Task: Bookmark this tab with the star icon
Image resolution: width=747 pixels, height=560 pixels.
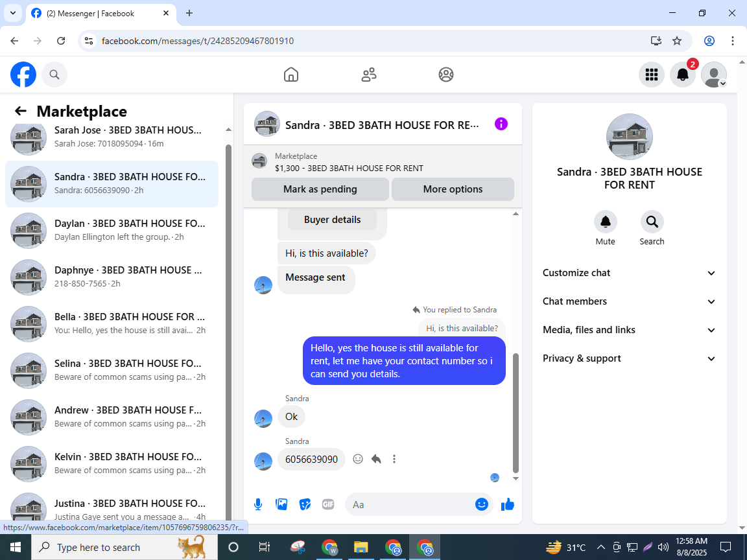Action: click(677, 41)
